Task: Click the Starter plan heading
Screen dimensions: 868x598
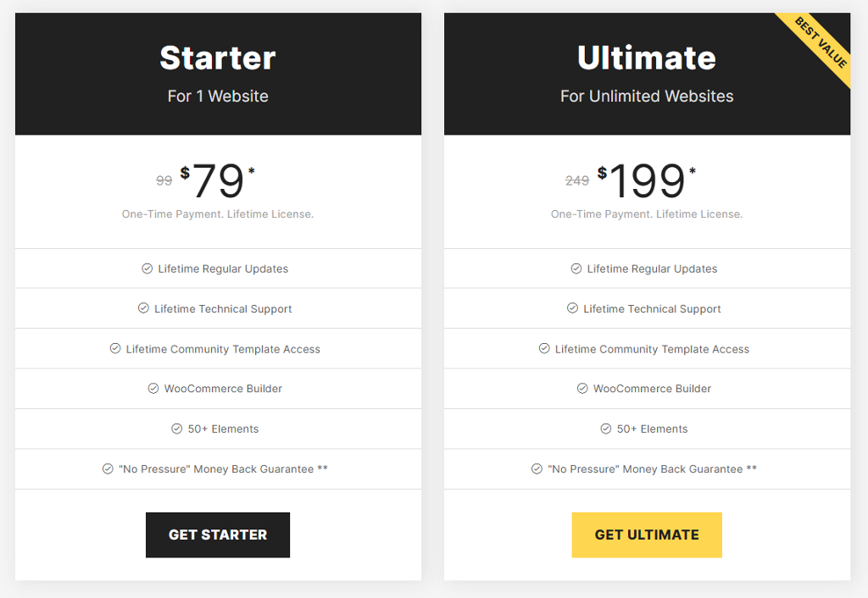Action: 218,58
